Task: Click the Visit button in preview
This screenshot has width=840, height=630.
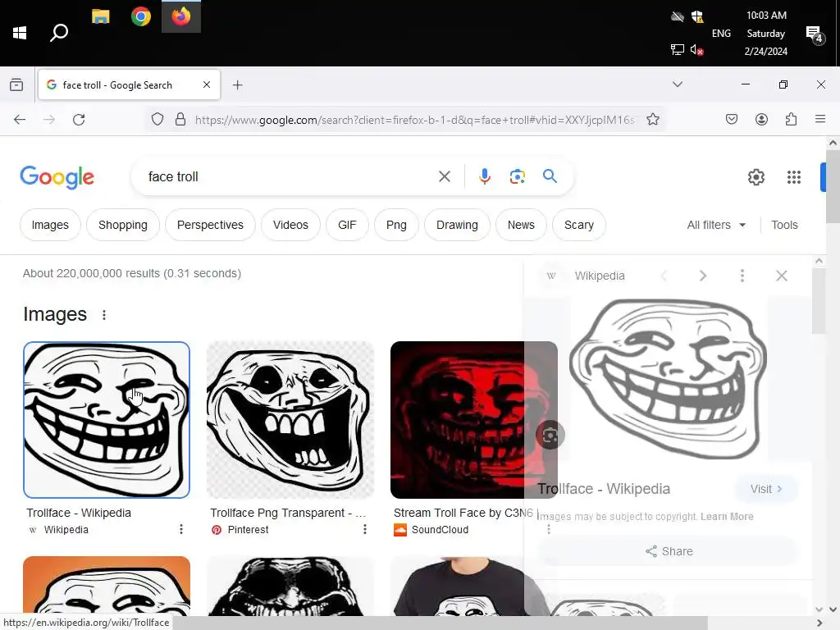Action: click(x=766, y=489)
